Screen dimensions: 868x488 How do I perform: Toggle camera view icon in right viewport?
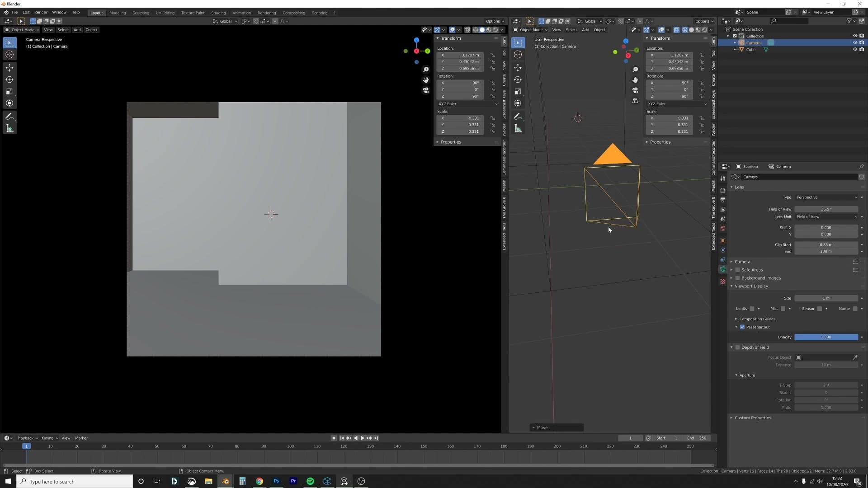pyautogui.click(x=635, y=90)
